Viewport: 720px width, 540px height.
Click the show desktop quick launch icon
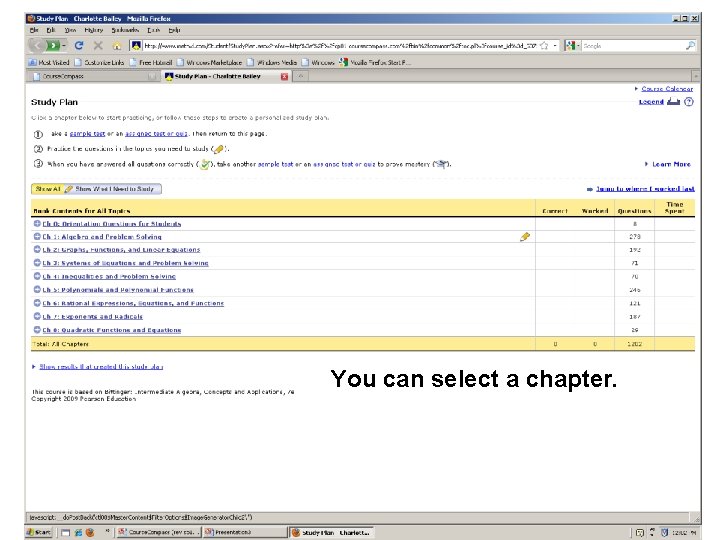coord(65,532)
